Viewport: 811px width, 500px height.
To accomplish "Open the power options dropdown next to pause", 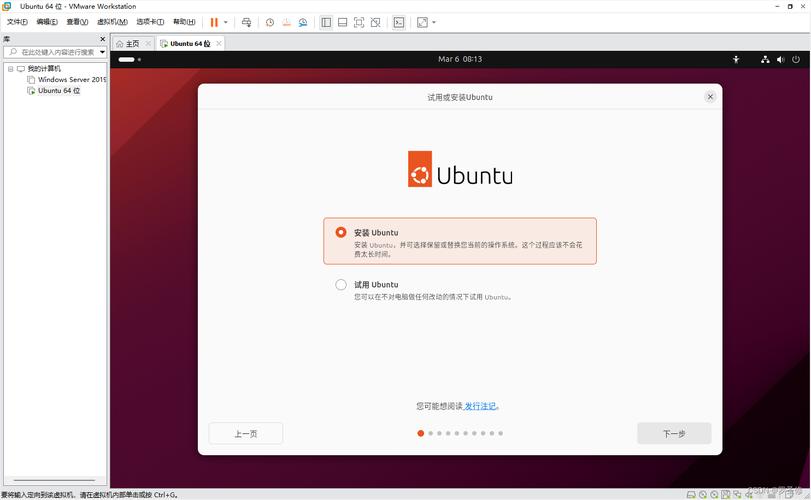I will 226,22.
